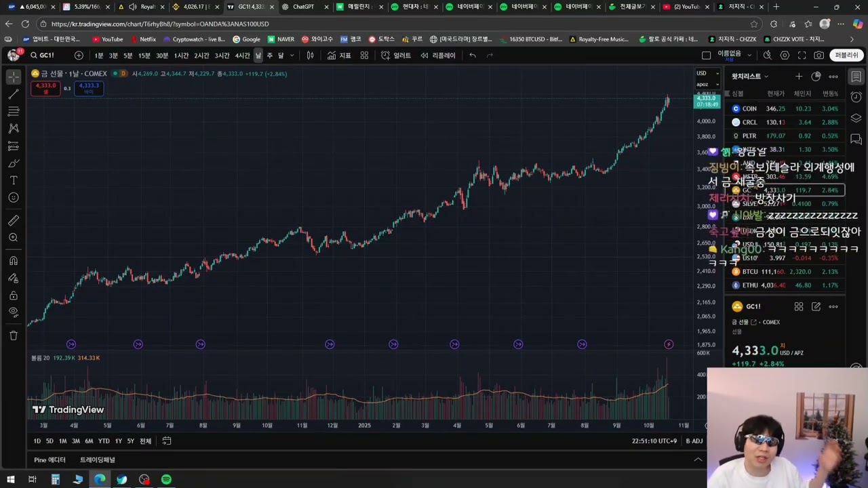Screen dimensions: 868x488
Task: Enter fullscreen chart mode
Action: pyautogui.click(x=802, y=56)
